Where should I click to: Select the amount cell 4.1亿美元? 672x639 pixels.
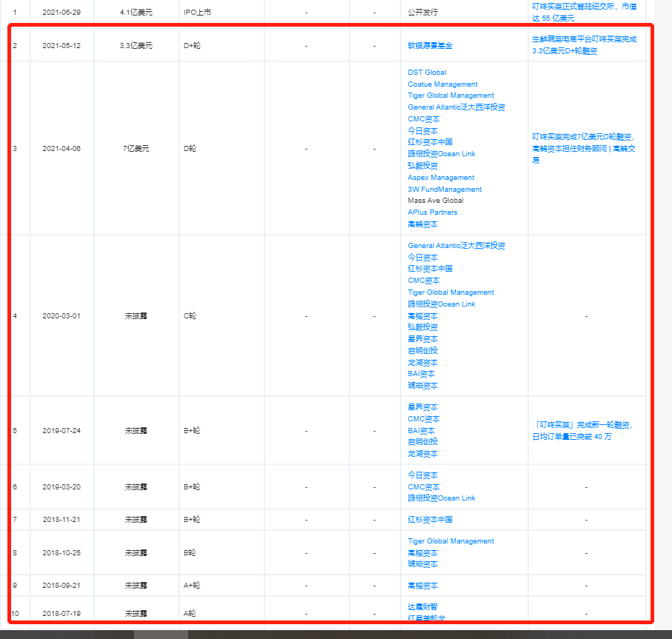coord(136,13)
